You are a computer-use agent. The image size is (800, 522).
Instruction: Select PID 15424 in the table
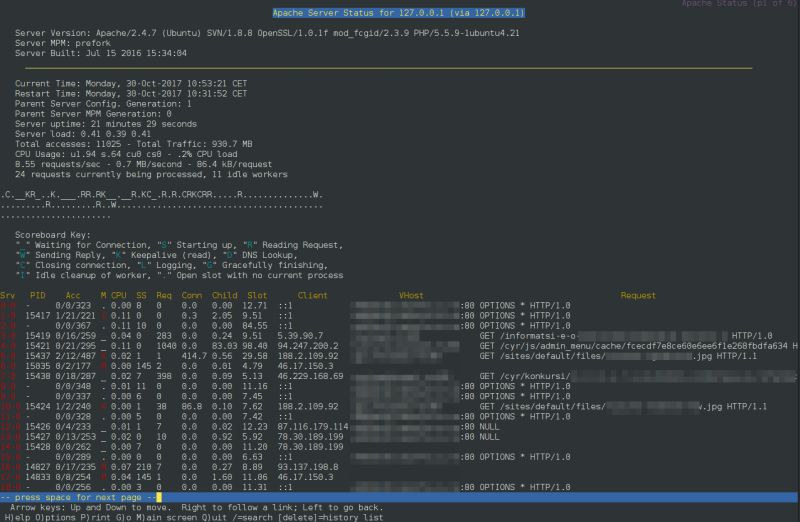coord(38,407)
